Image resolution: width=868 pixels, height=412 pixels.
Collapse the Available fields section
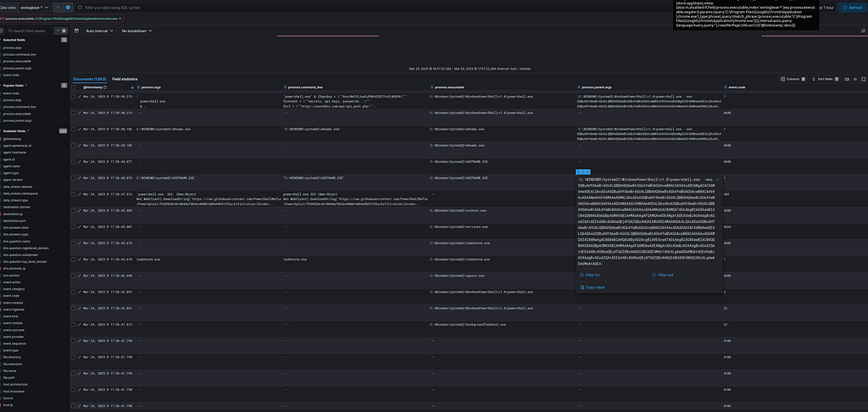click(x=14, y=131)
